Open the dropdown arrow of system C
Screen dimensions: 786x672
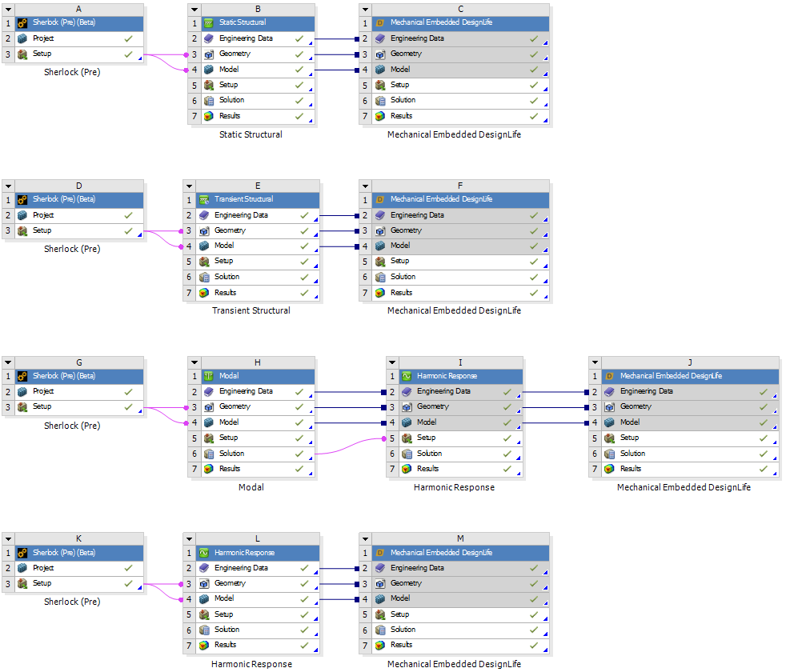366,10
